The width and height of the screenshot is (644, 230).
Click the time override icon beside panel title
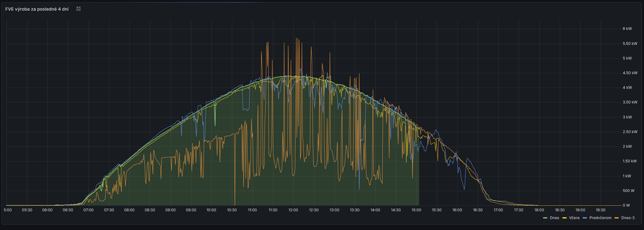click(x=79, y=9)
